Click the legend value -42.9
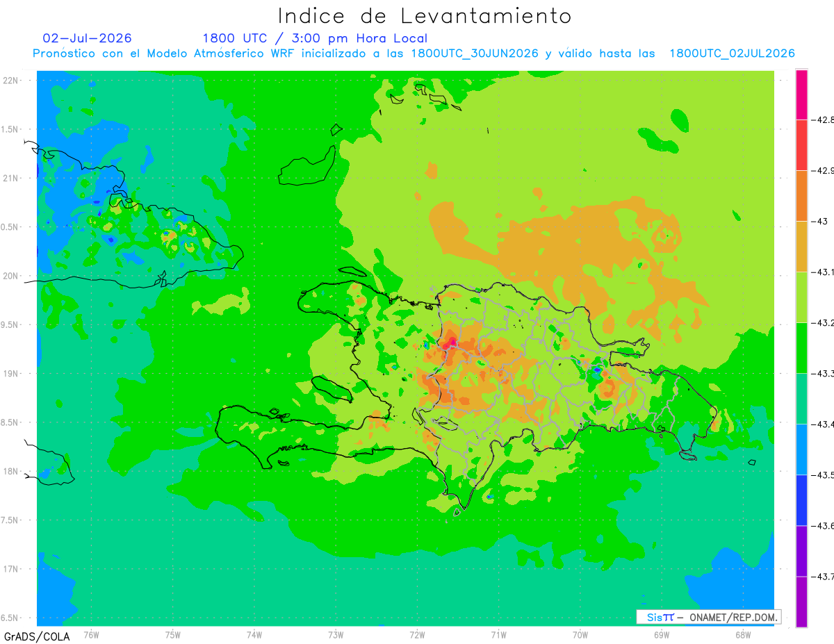Viewport: 834px width, 644px height. coord(824,170)
